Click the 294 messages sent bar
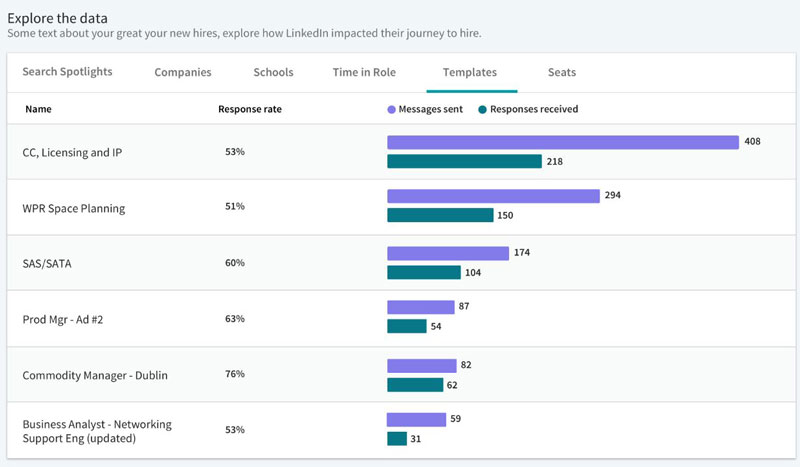Viewport: 800px width, 467px height. pyautogui.click(x=493, y=196)
